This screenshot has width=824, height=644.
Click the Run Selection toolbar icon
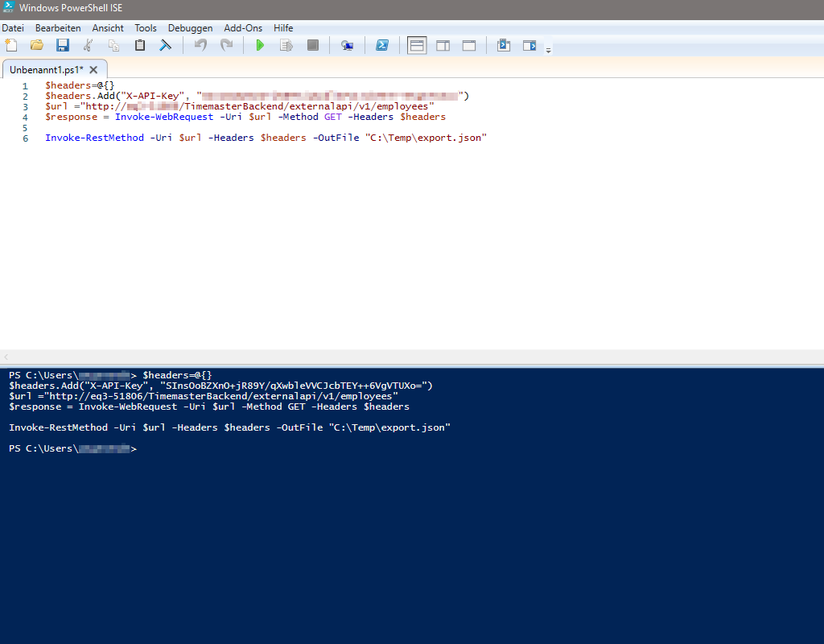(286, 45)
